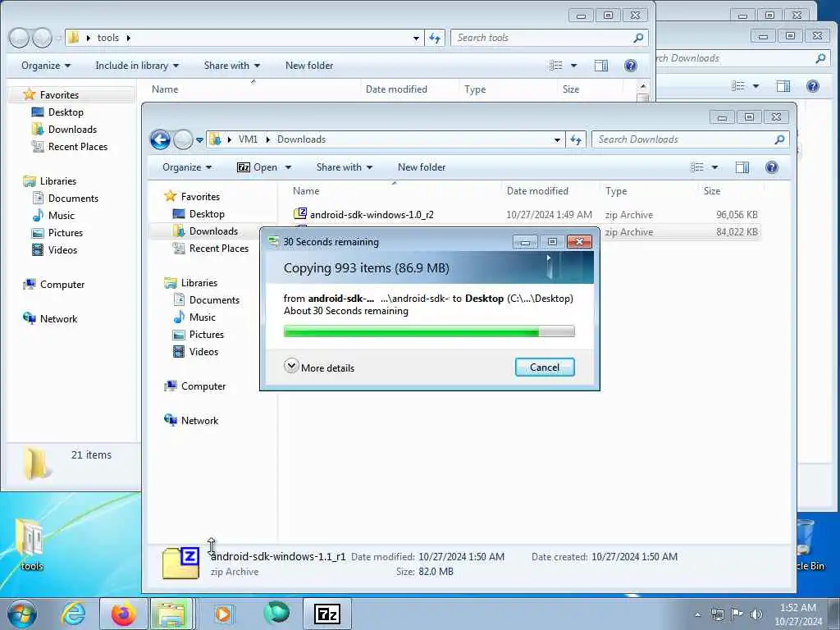Select Recent Places in Downloads window sidebar
840x630 pixels.
pyautogui.click(x=218, y=249)
